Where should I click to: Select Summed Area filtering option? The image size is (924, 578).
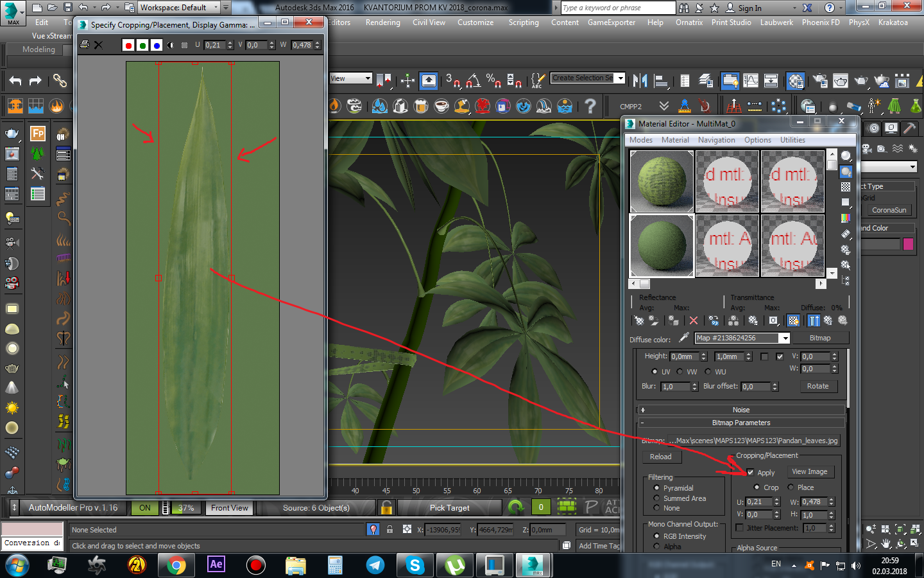[657, 498]
